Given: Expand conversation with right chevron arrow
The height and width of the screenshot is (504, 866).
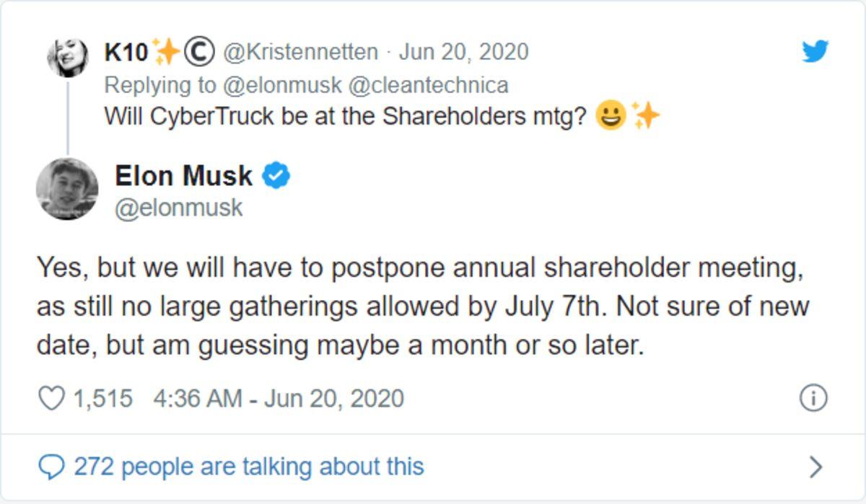Looking at the screenshot, I should coord(815,467).
